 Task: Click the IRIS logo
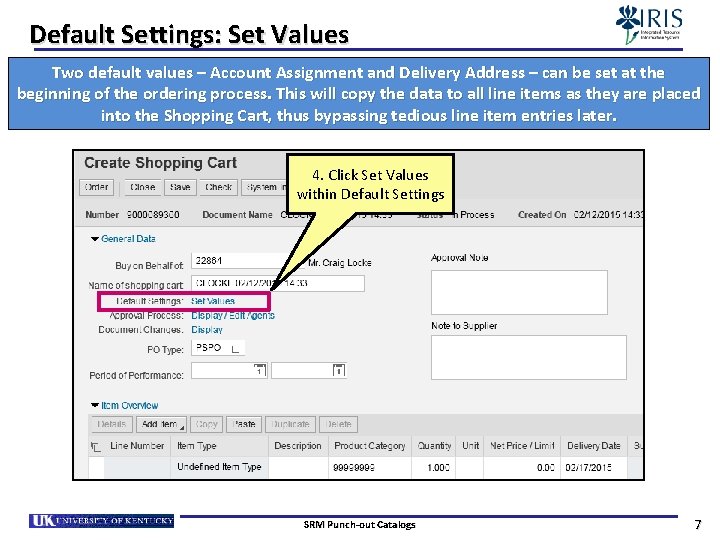tap(649, 24)
